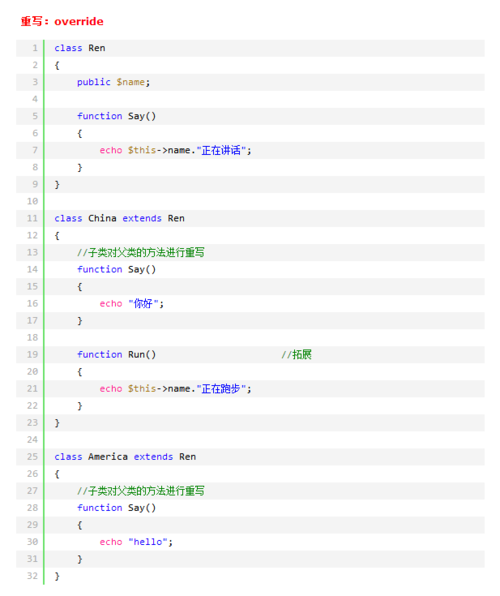The height and width of the screenshot is (596, 500).
Task: Click line number 32 in gutter
Action: pyautogui.click(x=33, y=576)
